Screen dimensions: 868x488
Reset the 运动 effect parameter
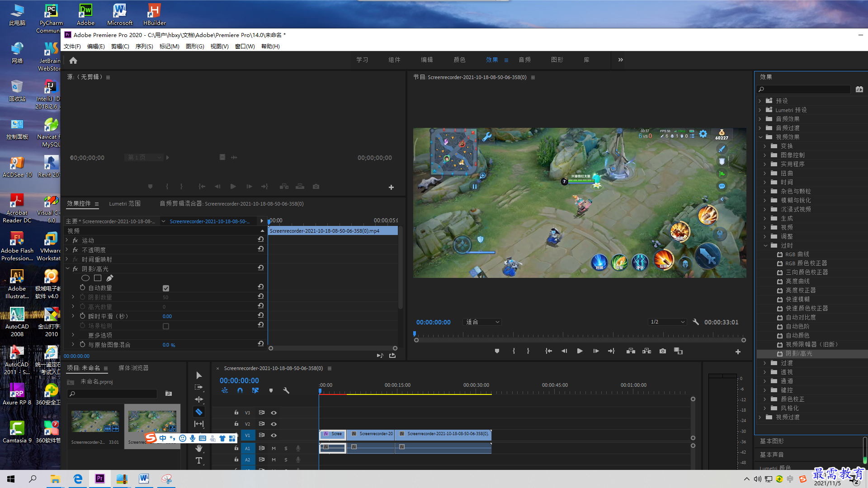click(261, 239)
